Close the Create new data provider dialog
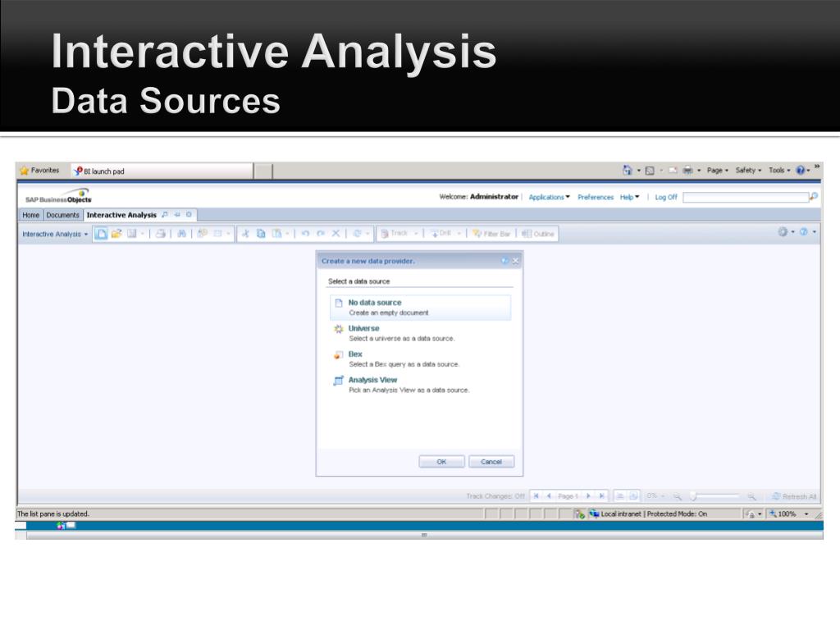Image resolution: width=840 pixels, height=630 pixels. 515,261
